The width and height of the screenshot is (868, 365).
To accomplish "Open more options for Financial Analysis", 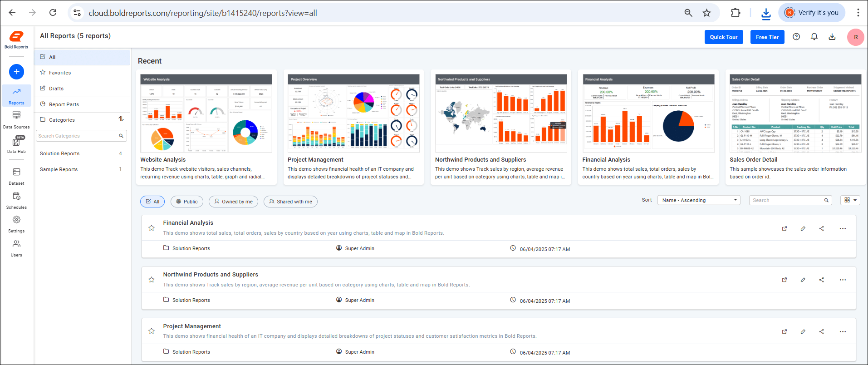I will pyautogui.click(x=843, y=228).
